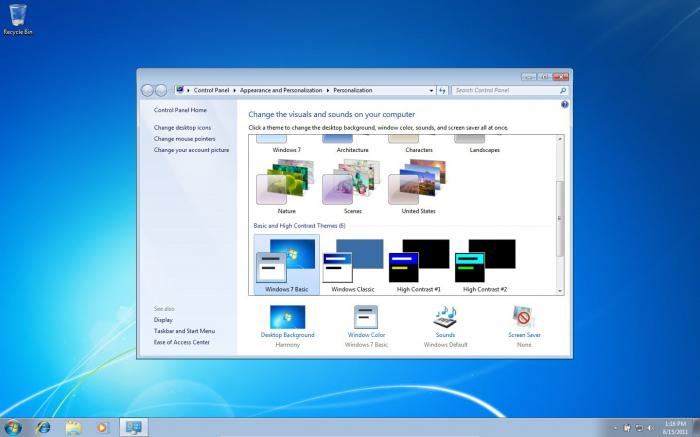Click the Personalization breadcrumb
Screen dimensions: 700x437
[352, 90]
